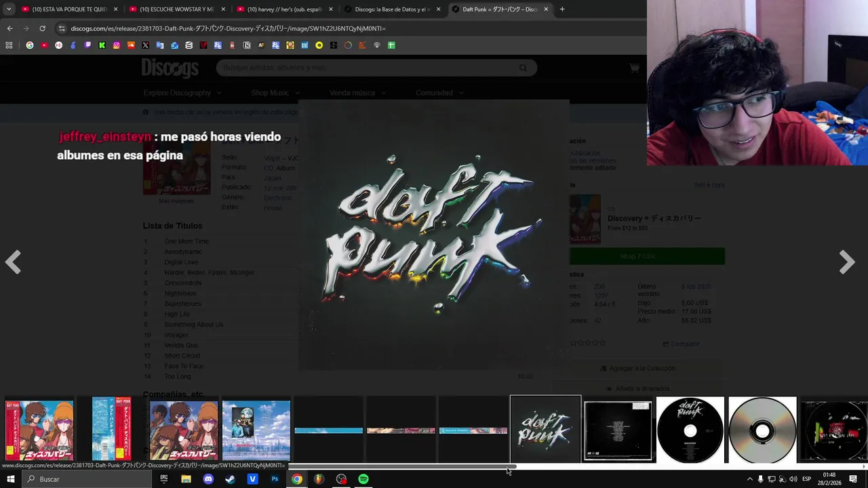Open the X (Twitter) bookmark icon
This screenshot has width=868, height=488.
tap(145, 45)
